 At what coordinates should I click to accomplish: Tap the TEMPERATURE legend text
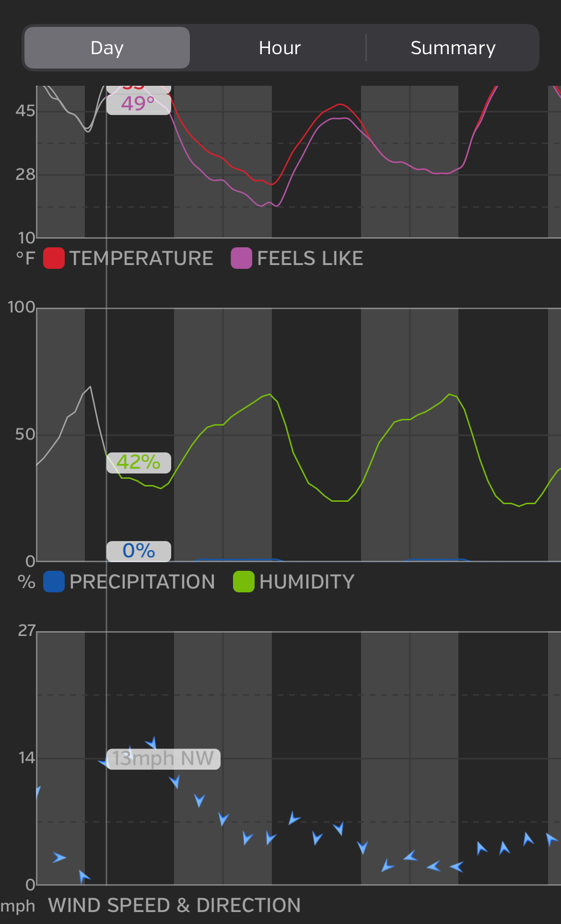tap(141, 258)
